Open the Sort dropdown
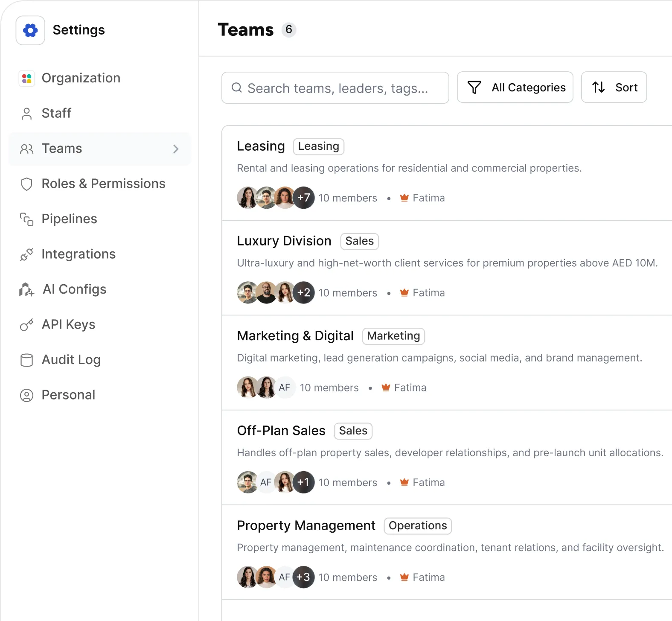 (x=614, y=87)
